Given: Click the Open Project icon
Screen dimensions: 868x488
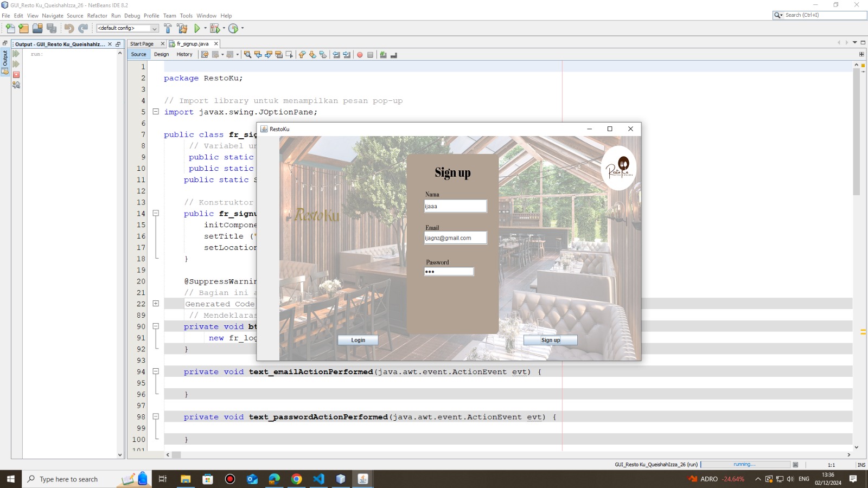Looking at the screenshot, I should (37, 28).
